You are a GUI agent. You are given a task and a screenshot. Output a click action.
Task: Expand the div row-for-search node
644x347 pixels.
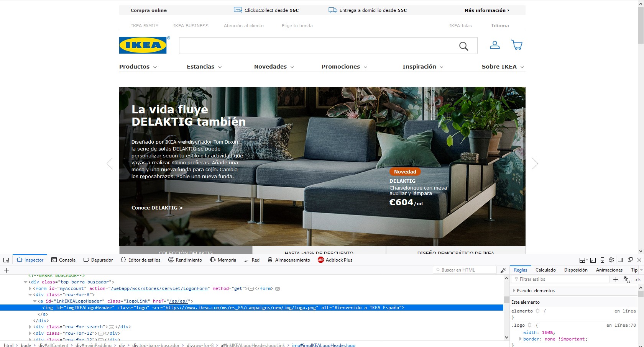click(30, 327)
